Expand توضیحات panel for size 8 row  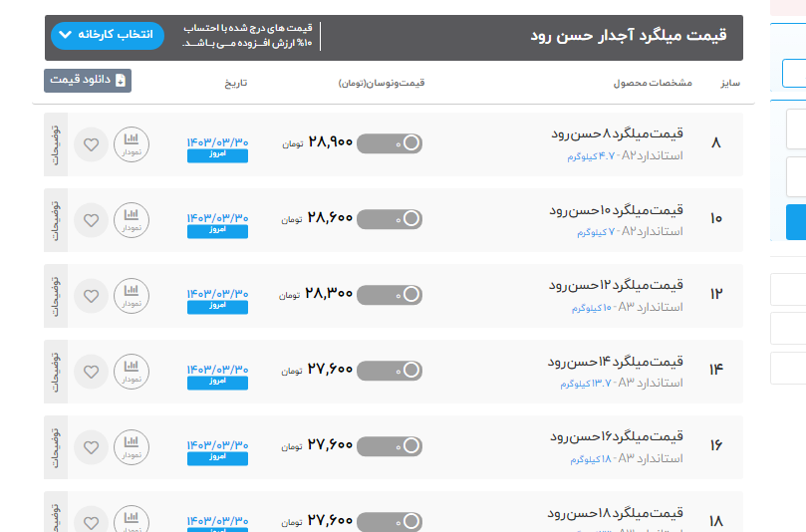[56, 144]
